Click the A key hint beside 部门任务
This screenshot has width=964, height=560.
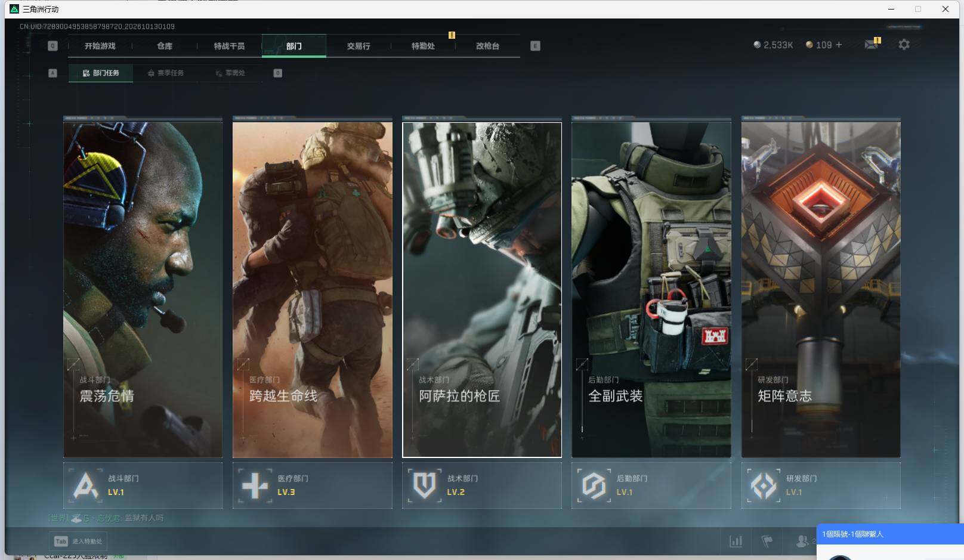(52, 73)
